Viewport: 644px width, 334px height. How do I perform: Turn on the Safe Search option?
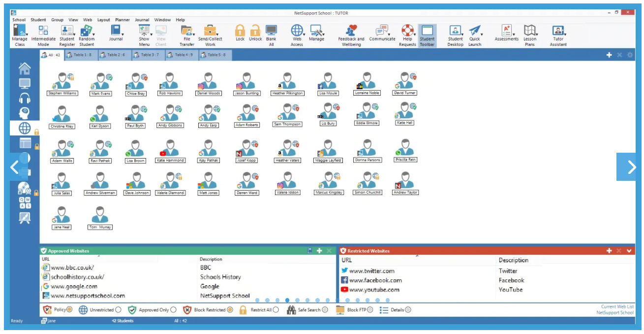pyautogui.click(x=325, y=310)
